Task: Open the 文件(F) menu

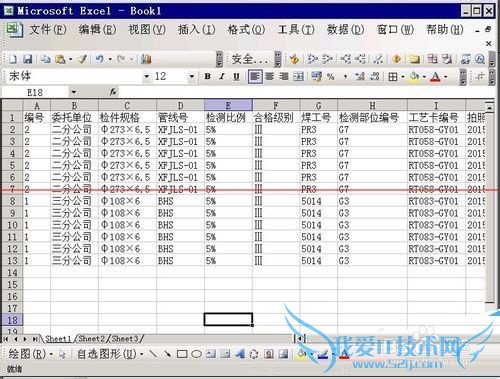Action: coord(48,30)
